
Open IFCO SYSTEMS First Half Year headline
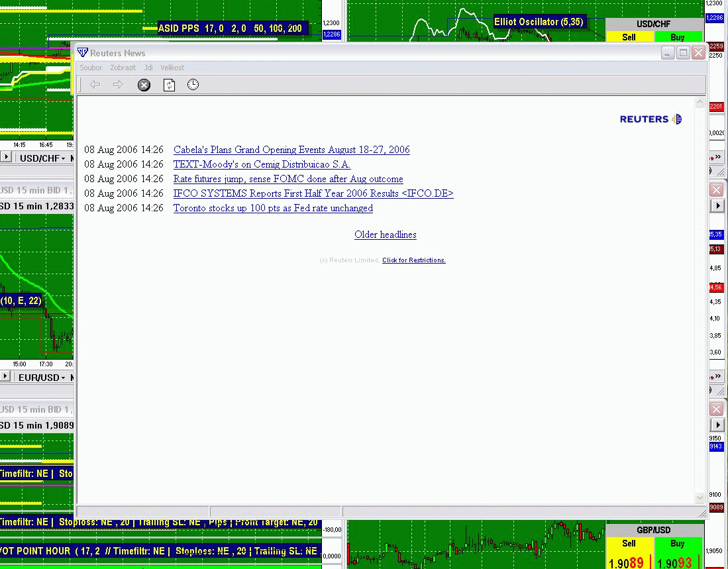pyautogui.click(x=313, y=193)
